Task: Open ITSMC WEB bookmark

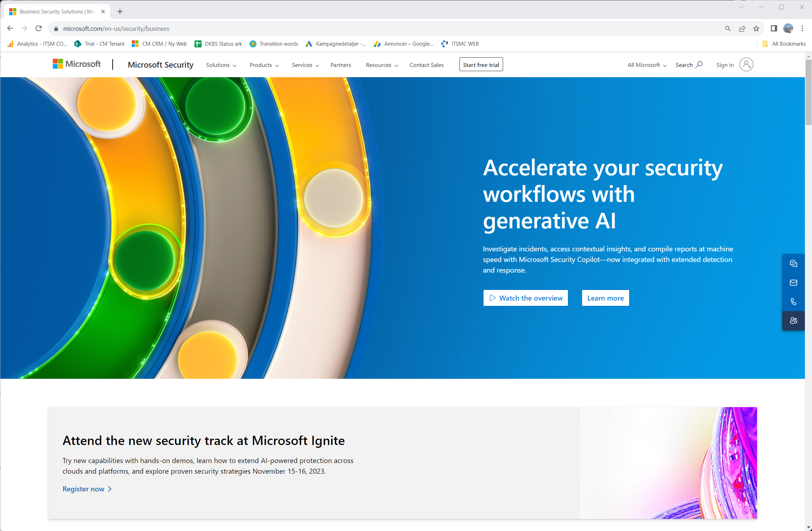Action: (460, 44)
